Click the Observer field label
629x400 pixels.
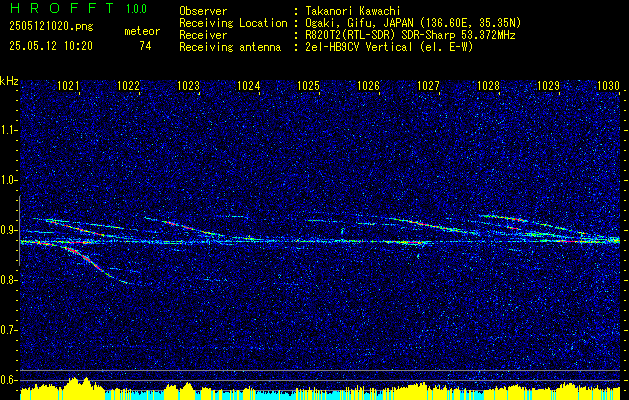tap(203, 11)
